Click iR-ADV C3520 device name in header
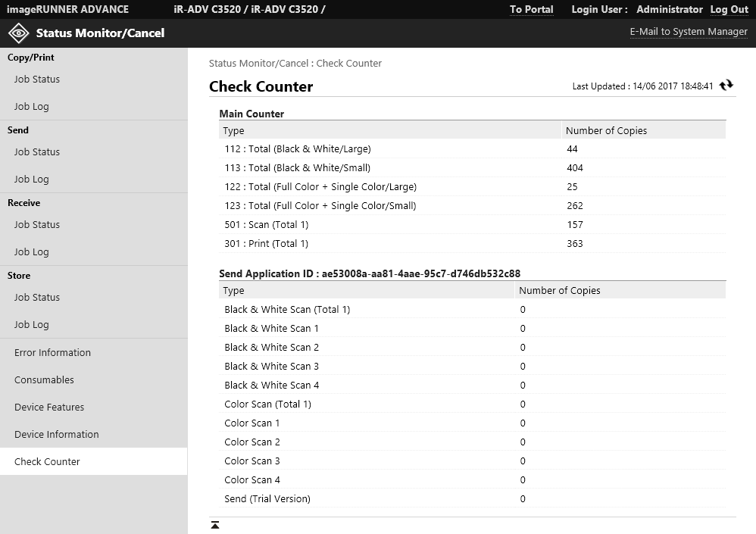Screen dimensions: 756x534 point(249,10)
